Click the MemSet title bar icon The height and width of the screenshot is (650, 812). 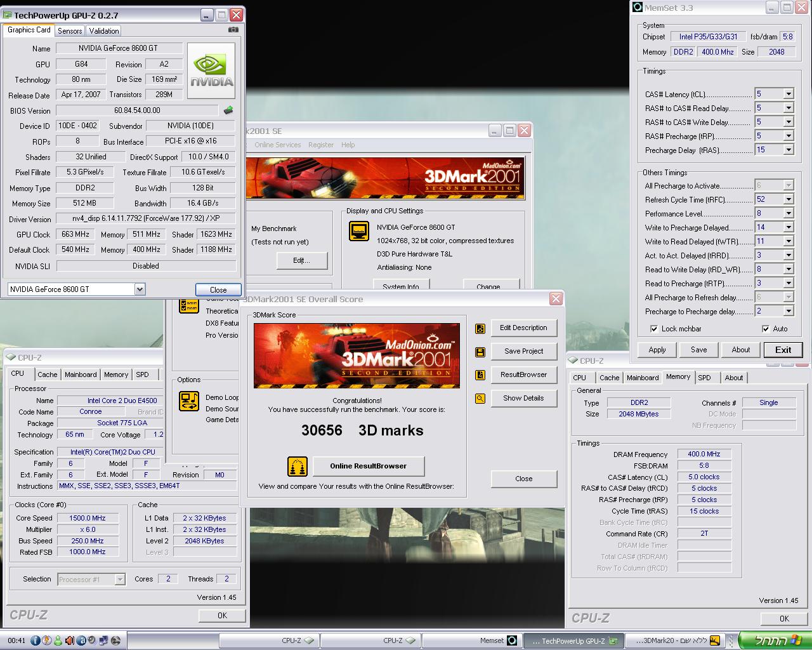(x=638, y=8)
